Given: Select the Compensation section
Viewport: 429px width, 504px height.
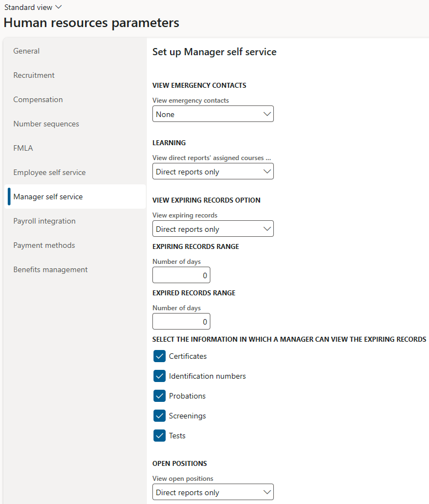Looking at the screenshot, I should coord(38,99).
